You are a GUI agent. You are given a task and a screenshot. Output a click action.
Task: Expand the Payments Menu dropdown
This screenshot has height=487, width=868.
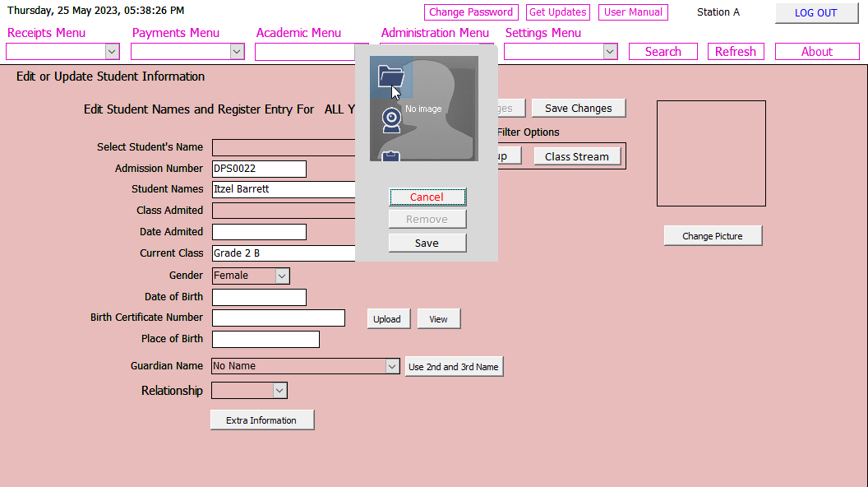pos(237,52)
